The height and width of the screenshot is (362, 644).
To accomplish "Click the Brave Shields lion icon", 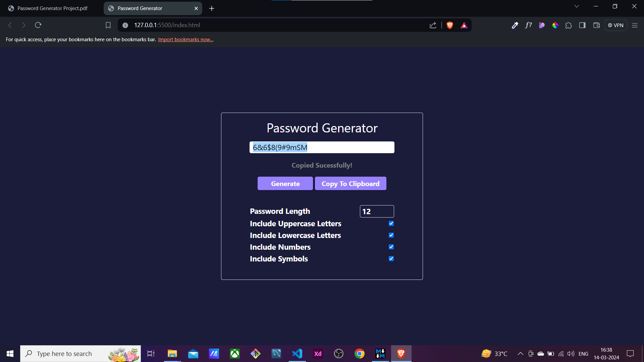I will [450, 25].
